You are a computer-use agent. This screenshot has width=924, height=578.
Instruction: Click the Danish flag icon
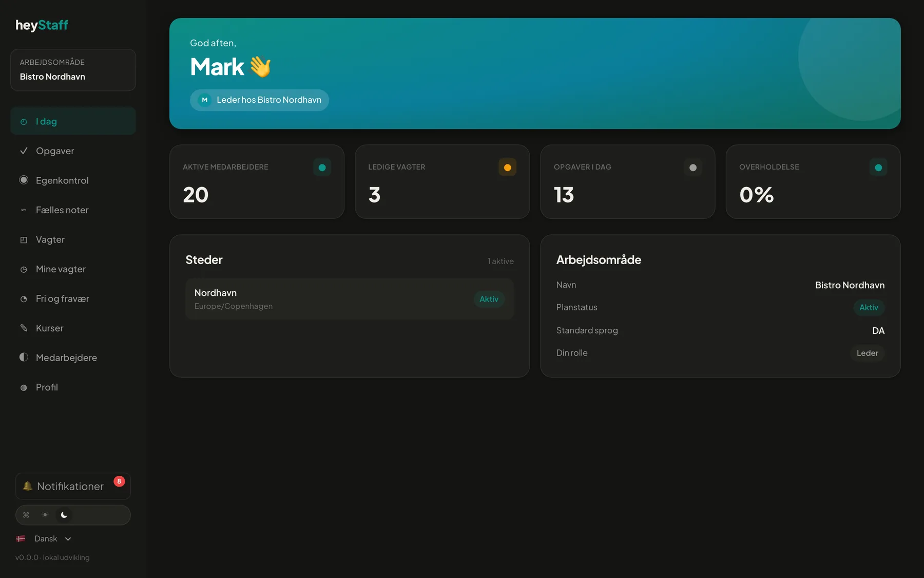pos(21,538)
